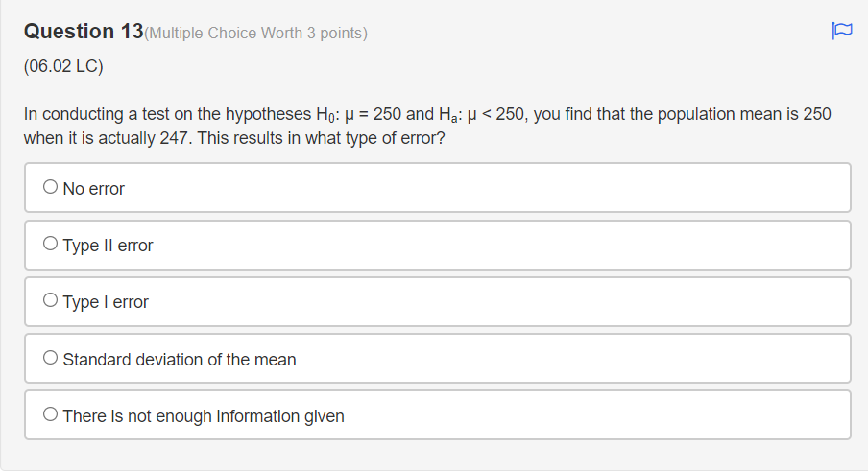
Task: Select "There is not enough information given" radio
Action: click(50, 414)
